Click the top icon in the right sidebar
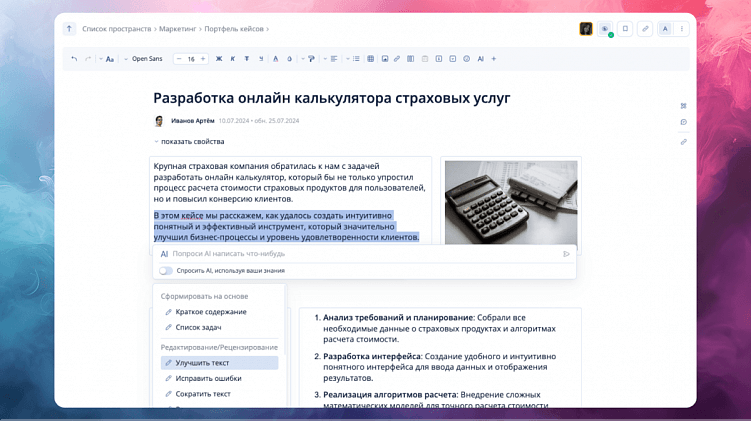This screenshot has height=421, width=751. pyautogui.click(x=683, y=106)
